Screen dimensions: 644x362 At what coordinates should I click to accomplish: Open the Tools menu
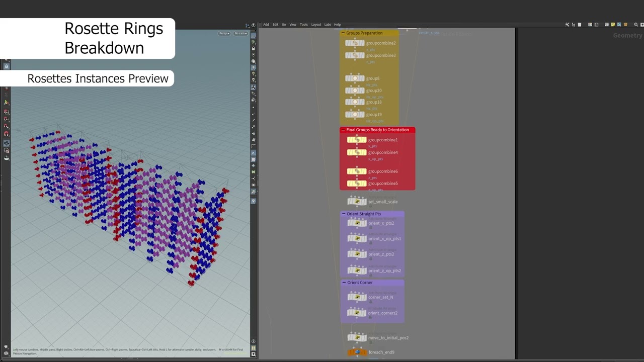[303, 24]
